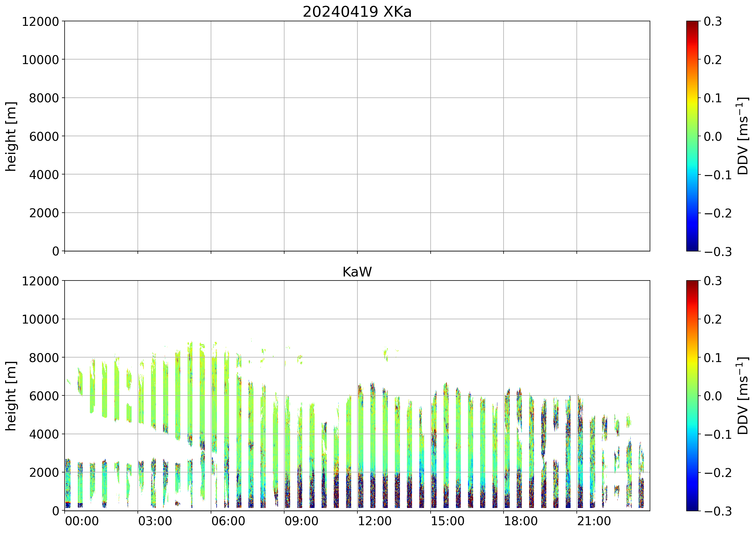Click the '15:00' x-axis tick label

pos(448,521)
